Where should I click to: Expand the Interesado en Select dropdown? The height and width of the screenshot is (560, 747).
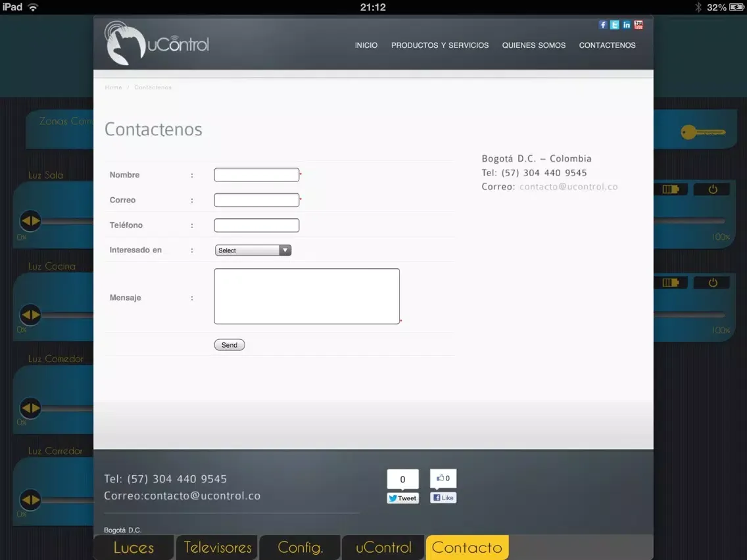pos(253,250)
